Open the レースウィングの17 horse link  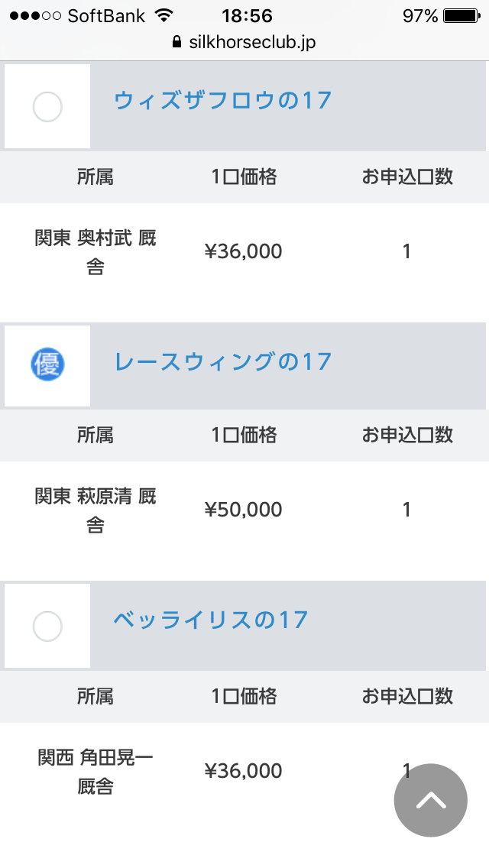[x=222, y=361]
